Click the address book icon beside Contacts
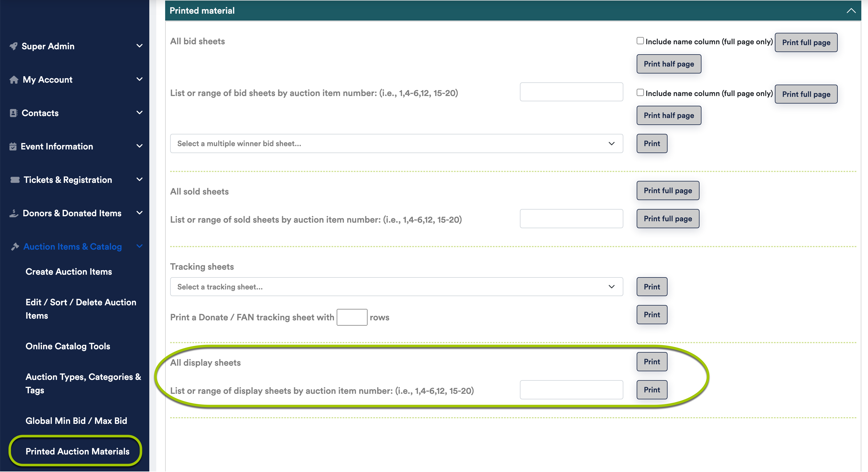This screenshot has width=868, height=472. [13, 113]
